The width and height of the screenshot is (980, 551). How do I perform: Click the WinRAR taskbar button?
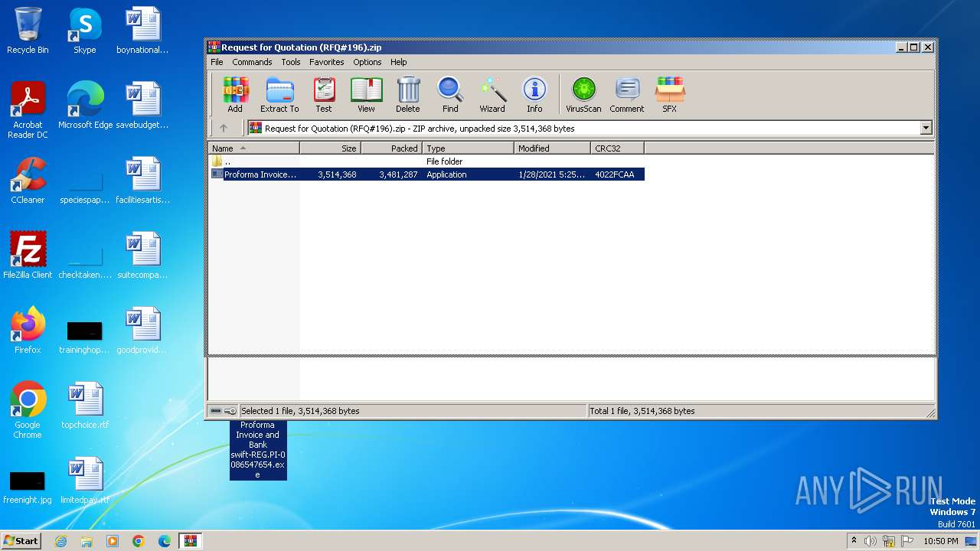(x=191, y=541)
